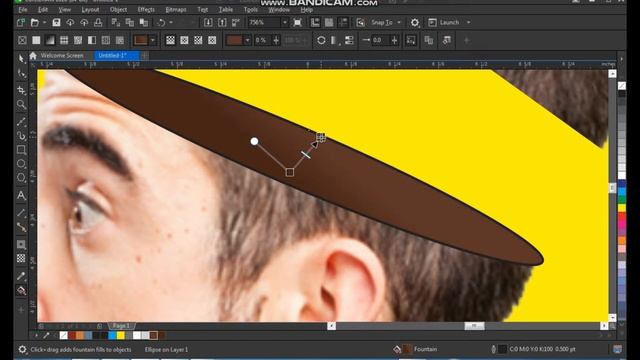Click the Export icon
This screenshot has width=640, height=360.
click(222, 22)
